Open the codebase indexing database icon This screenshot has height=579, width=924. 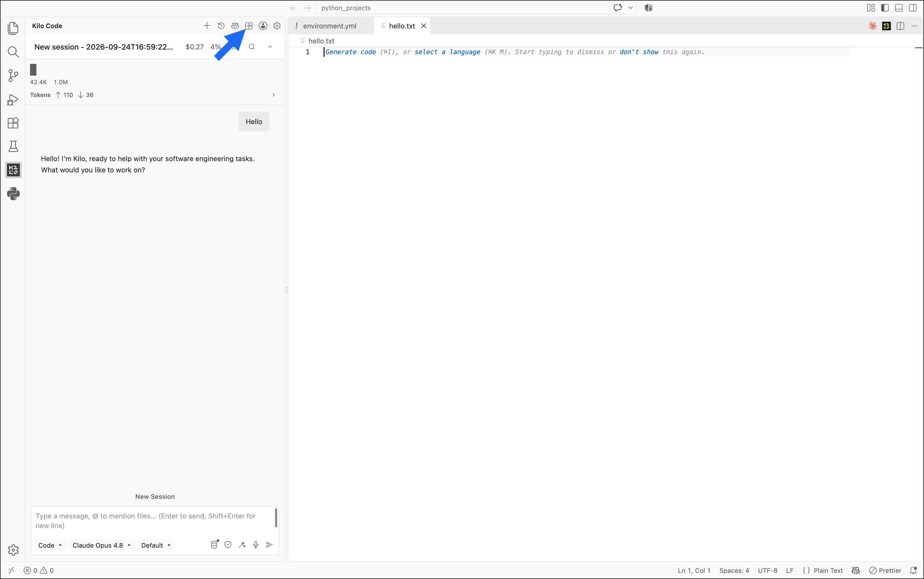click(214, 544)
